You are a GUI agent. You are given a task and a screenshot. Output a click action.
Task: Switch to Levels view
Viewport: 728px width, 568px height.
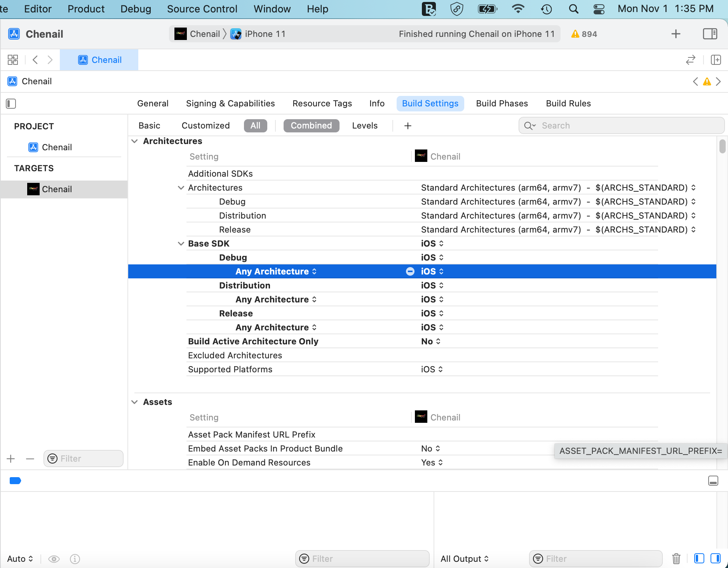pyautogui.click(x=365, y=125)
